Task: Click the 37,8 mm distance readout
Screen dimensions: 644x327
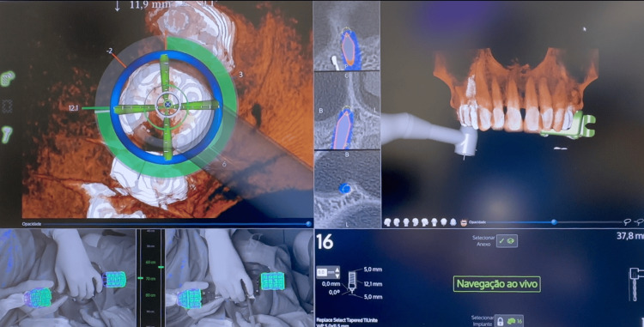Action: pyautogui.click(x=629, y=236)
